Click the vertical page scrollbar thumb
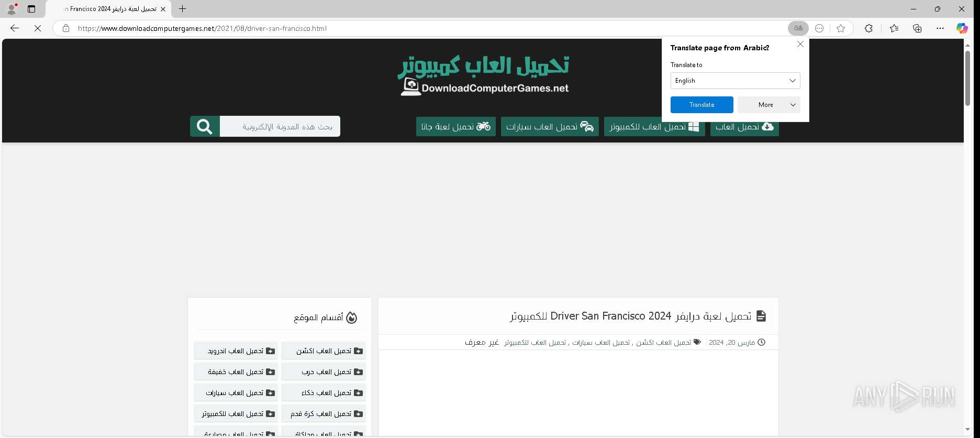The image size is (980, 438). click(x=967, y=79)
